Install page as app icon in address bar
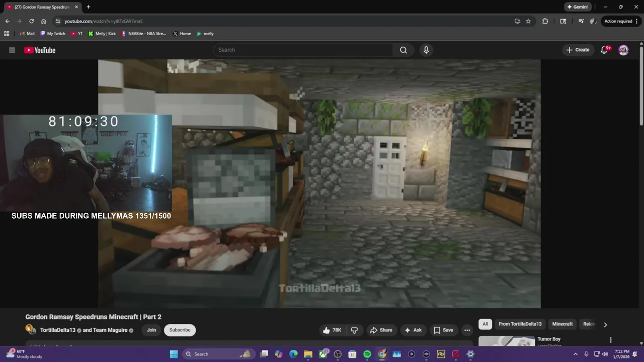 pyautogui.click(x=517, y=21)
